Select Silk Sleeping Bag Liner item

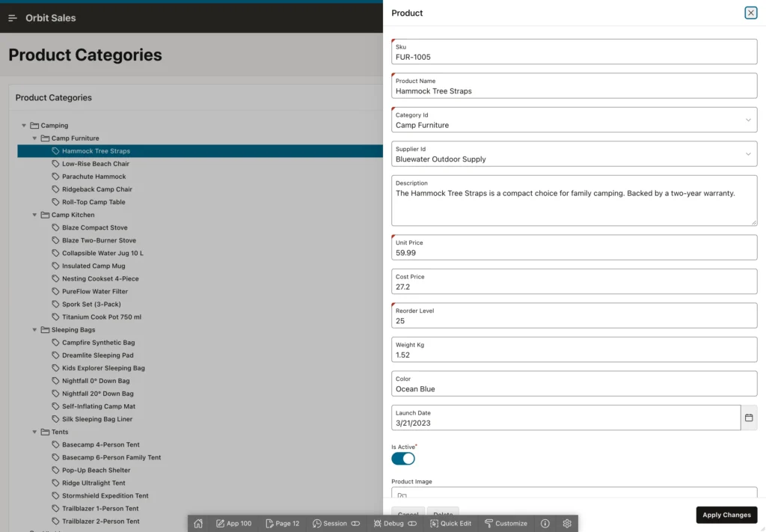(x=97, y=419)
